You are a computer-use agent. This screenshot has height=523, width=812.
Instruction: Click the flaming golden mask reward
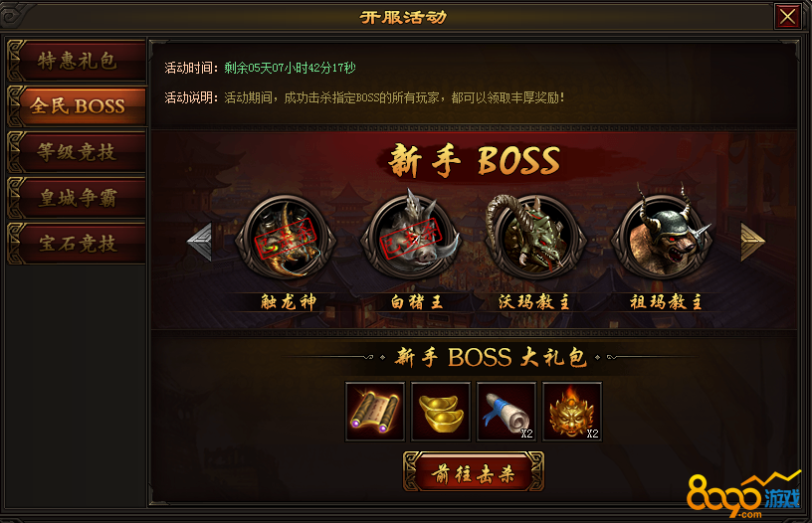[x=572, y=412]
